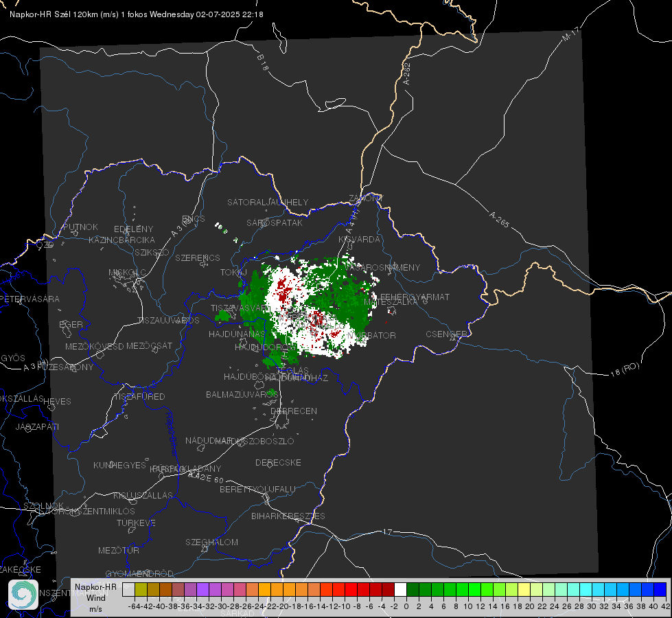The image size is (672, 618).
Task: Select the BIHARKERESZTES city label
Action: point(288,516)
